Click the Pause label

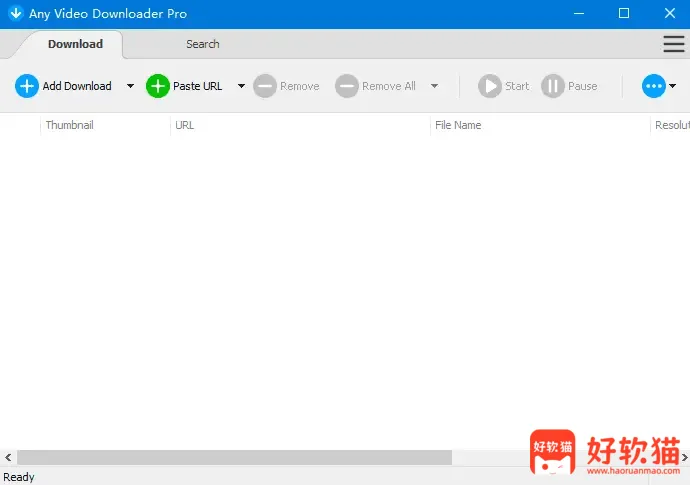point(583,86)
